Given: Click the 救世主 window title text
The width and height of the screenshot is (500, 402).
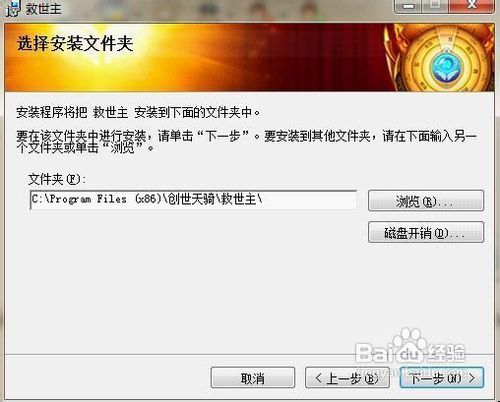Looking at the screenshot, I should (x=43, y=9).
